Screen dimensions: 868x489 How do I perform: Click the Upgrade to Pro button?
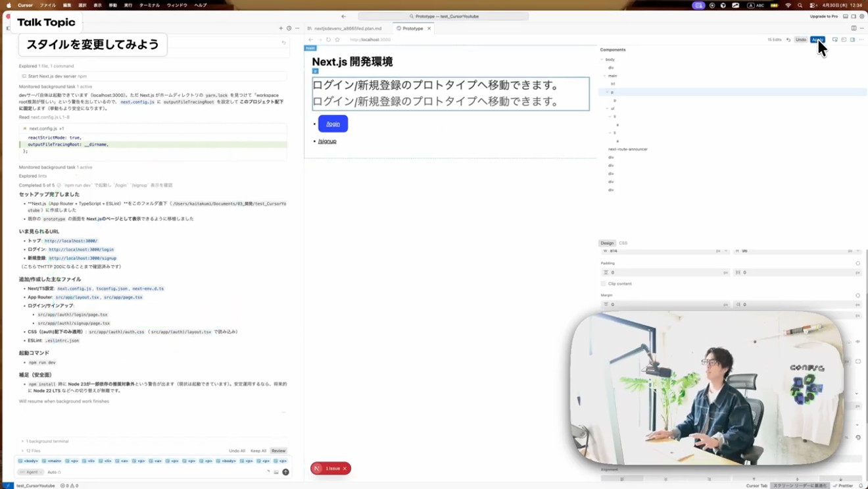(x=823, y=16)
